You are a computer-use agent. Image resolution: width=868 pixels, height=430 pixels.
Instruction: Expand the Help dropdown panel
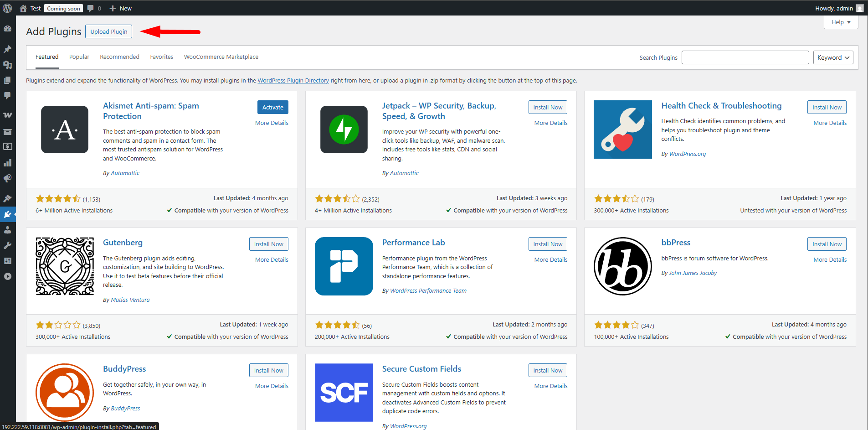point(841,22)
